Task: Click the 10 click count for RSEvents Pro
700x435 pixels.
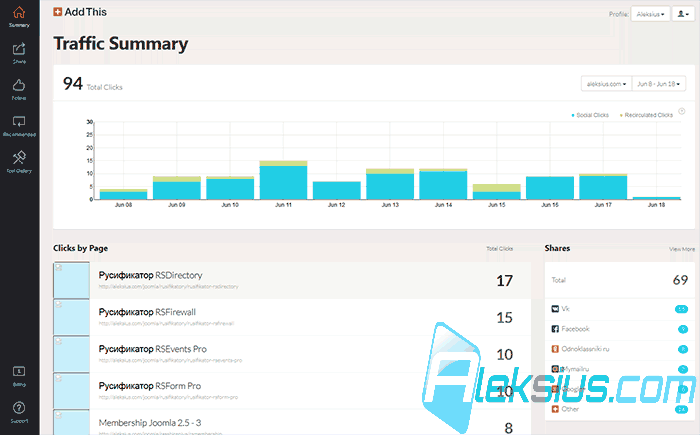Action: (504, 355)
